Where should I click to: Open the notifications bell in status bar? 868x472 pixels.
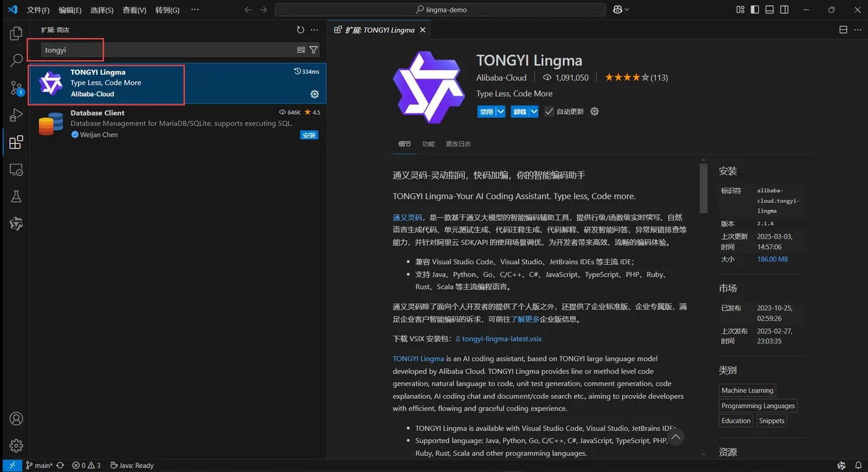click(857, 465)
